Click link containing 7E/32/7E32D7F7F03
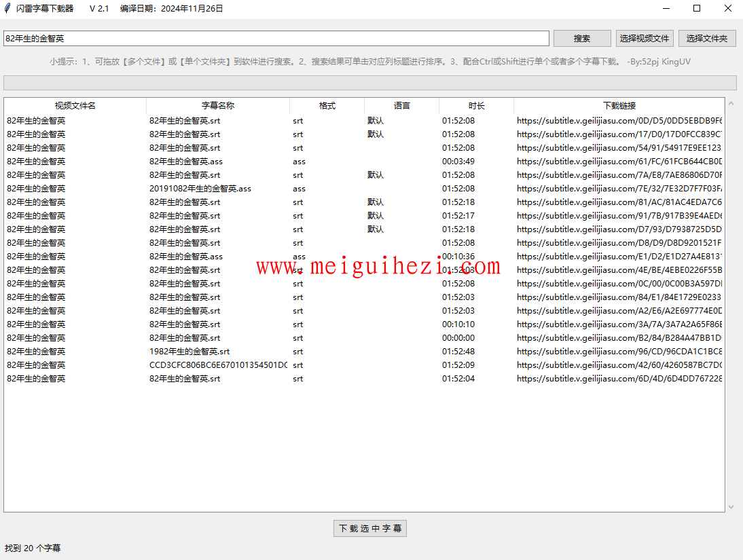 [619, 189]
